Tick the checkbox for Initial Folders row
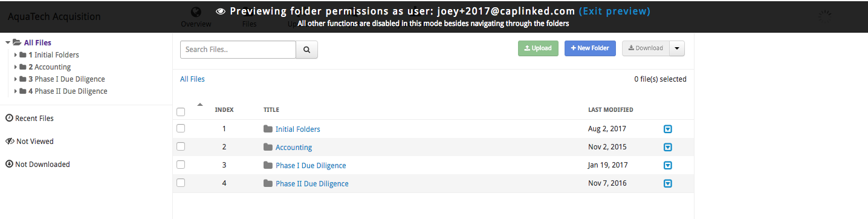 coord(181,128)
